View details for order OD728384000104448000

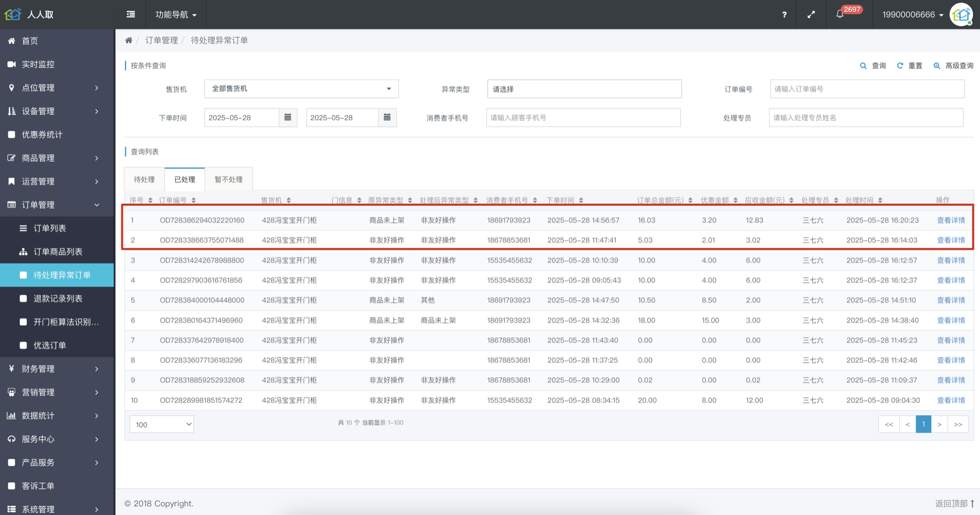pyautogui.click(x=951, y=301)
